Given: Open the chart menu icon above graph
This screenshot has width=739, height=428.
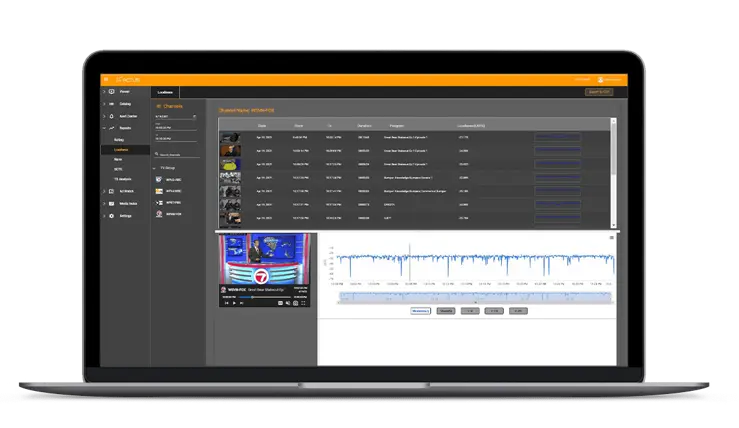Looking at the screenshot, I should (612, 238).
